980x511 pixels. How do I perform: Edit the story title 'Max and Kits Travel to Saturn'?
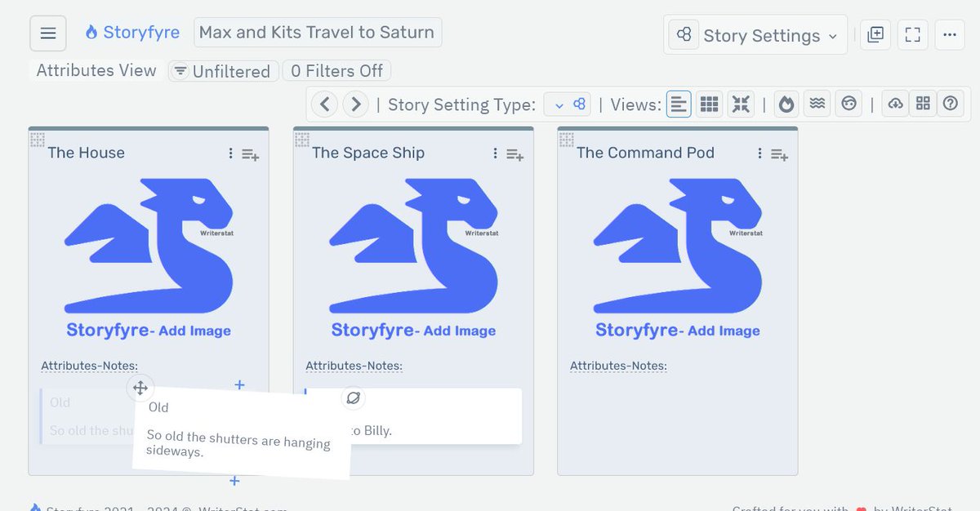point(317,33)
